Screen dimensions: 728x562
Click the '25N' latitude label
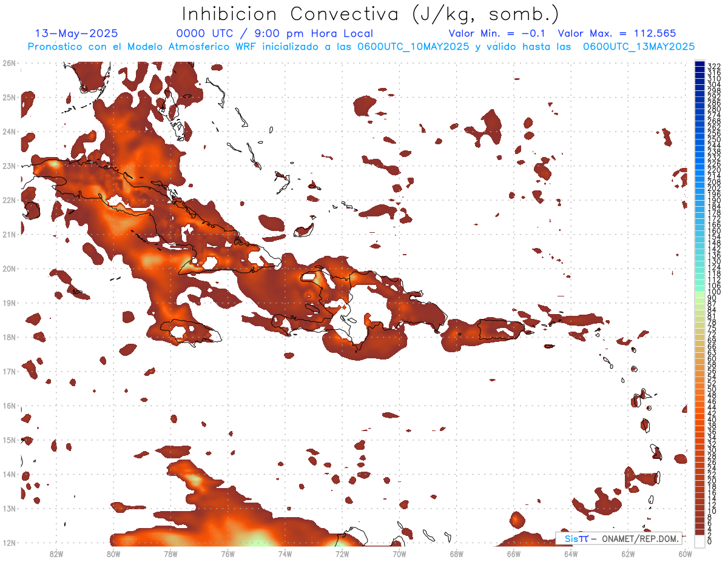pyautogui.click(x=8, y=97)
